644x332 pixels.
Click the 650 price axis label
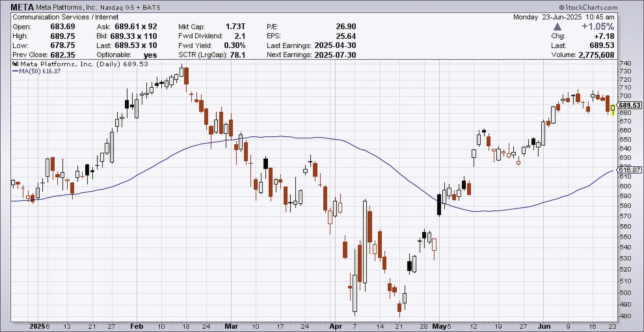tap(625, 139)
